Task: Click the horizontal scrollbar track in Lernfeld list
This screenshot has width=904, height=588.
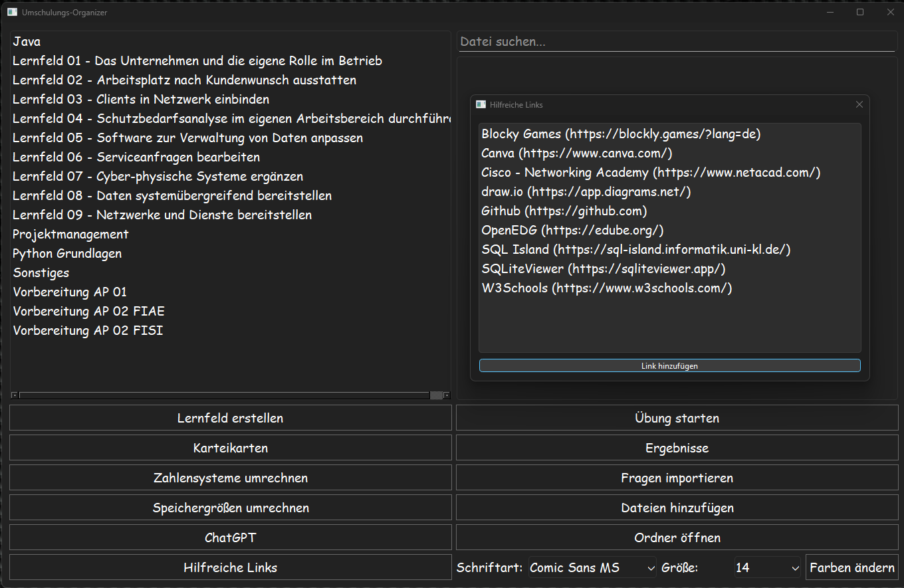Action: coord(225,395)
